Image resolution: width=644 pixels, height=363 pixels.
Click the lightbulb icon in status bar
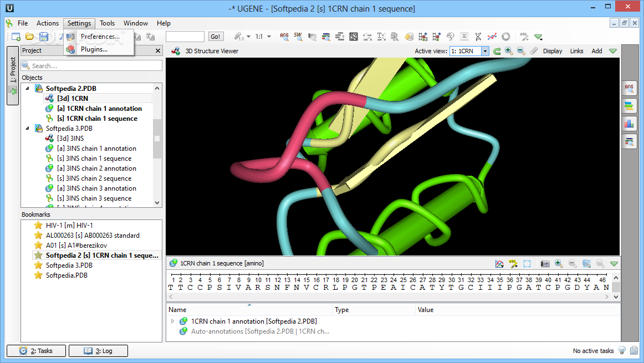pos(622,350)
